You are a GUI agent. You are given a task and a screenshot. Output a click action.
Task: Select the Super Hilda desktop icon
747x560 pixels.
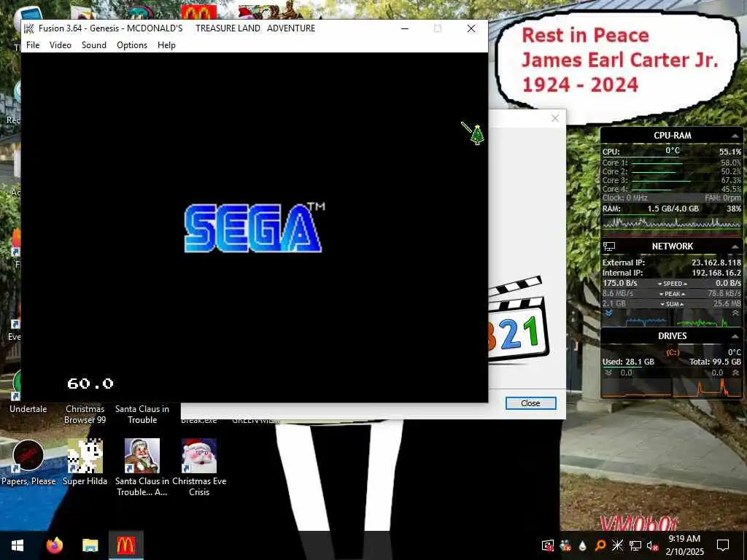(85, 462)
